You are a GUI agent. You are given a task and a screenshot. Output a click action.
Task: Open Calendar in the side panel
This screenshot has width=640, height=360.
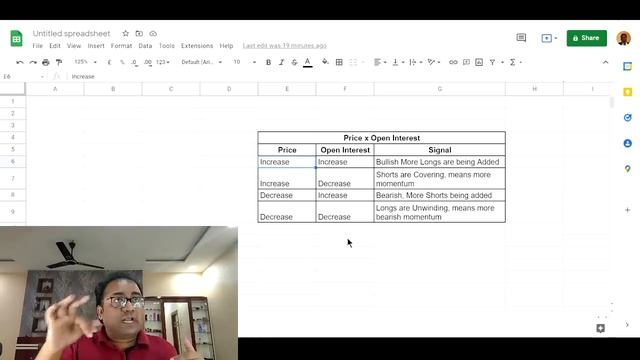[x=627, y=67]
